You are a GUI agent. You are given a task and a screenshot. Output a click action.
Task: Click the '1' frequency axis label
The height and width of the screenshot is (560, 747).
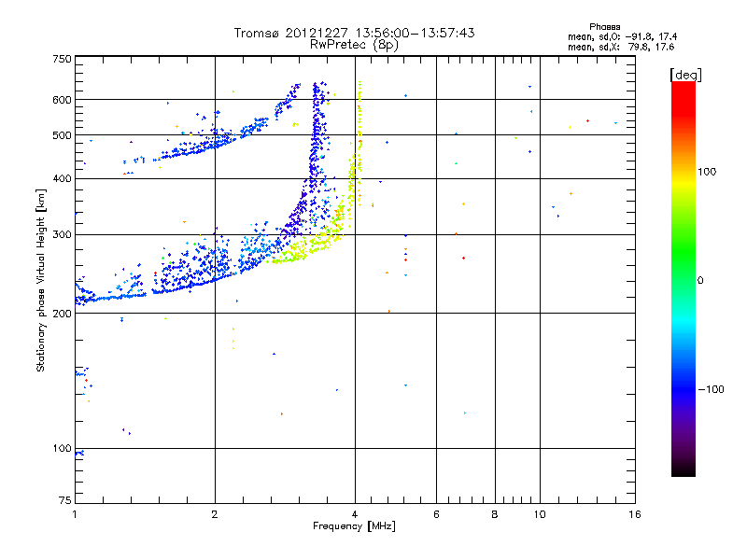pos(75,514)
